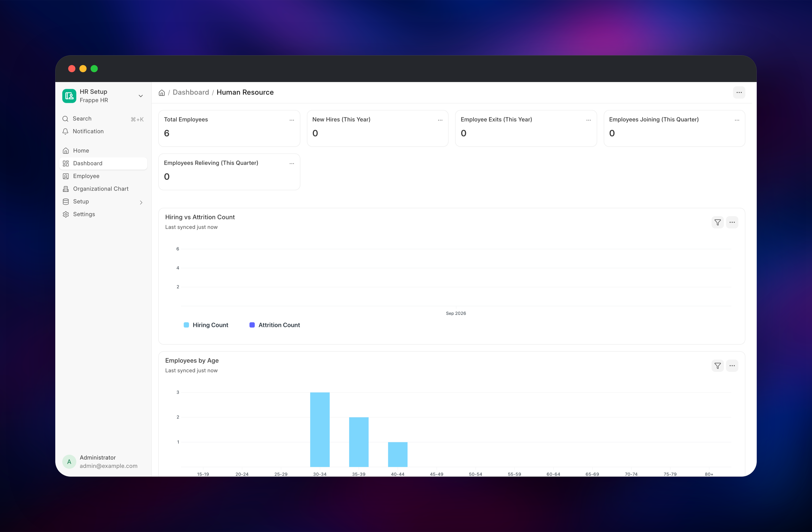This screenshot has height=532, width=812.
Task: Click the 35-39 age group bar
Action: pos(359,442)
